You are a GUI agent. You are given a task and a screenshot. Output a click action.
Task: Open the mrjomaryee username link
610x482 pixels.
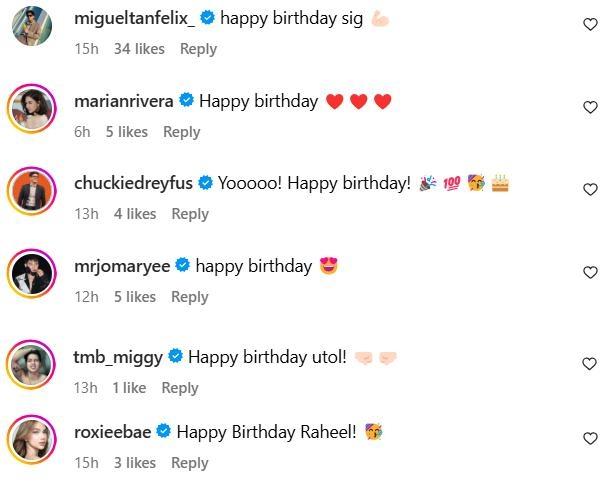coord(122,266)
